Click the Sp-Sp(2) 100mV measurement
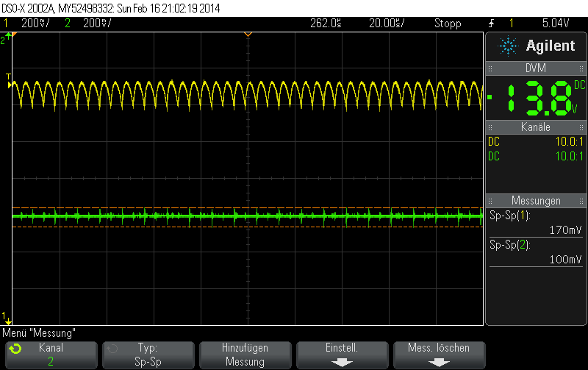This screenshot has height=370, width=588. (x=536, y=252)
